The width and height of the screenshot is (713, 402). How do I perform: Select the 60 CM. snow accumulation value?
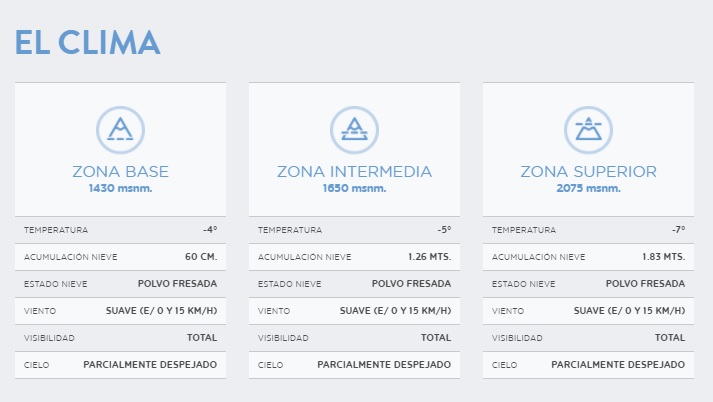[200, 257]
